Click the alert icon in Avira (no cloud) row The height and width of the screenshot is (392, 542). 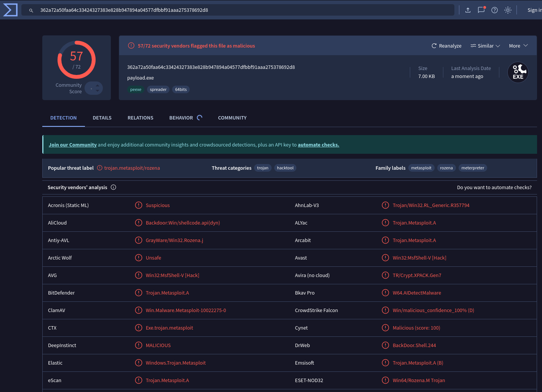[385, 275]
